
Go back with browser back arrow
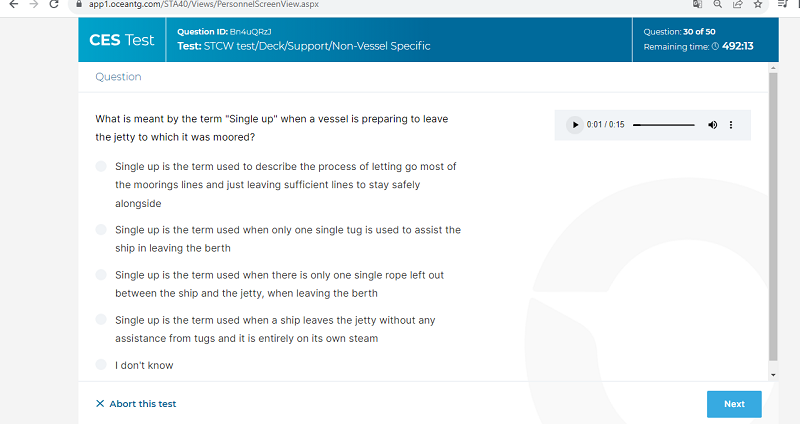click(14, 4)
